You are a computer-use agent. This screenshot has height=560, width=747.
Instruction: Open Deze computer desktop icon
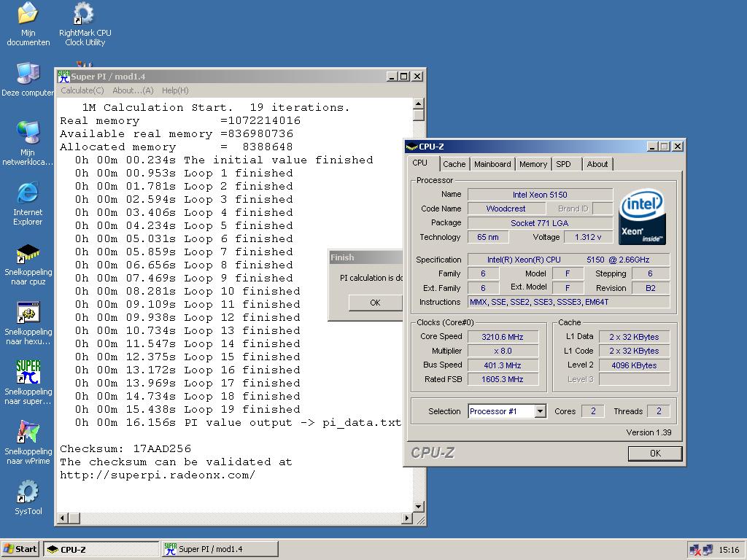[28, 79]
